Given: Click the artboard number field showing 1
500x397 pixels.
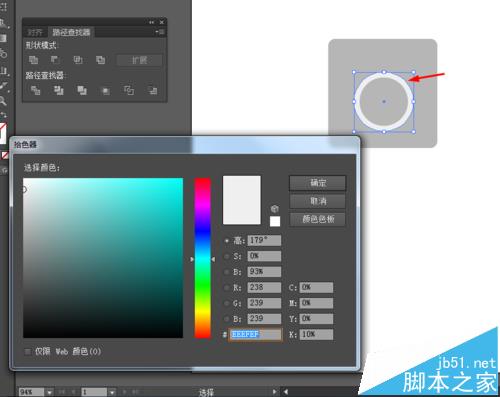Looking at the screenshot, I should pyautogui.click(x=95, y=392).
